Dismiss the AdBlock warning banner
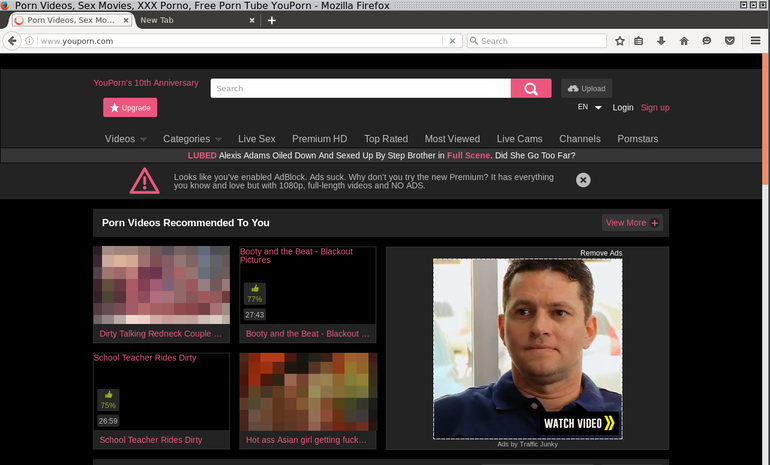The height and width of the screenshot is (465, 770). 583,180
